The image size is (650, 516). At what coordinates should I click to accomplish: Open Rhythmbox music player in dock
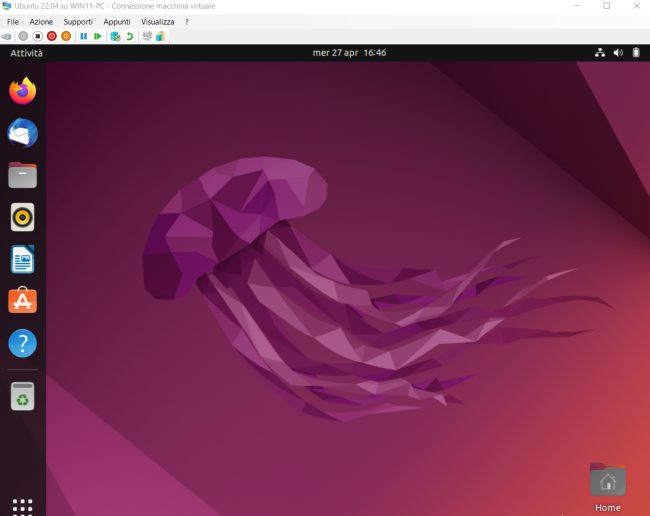23,217
